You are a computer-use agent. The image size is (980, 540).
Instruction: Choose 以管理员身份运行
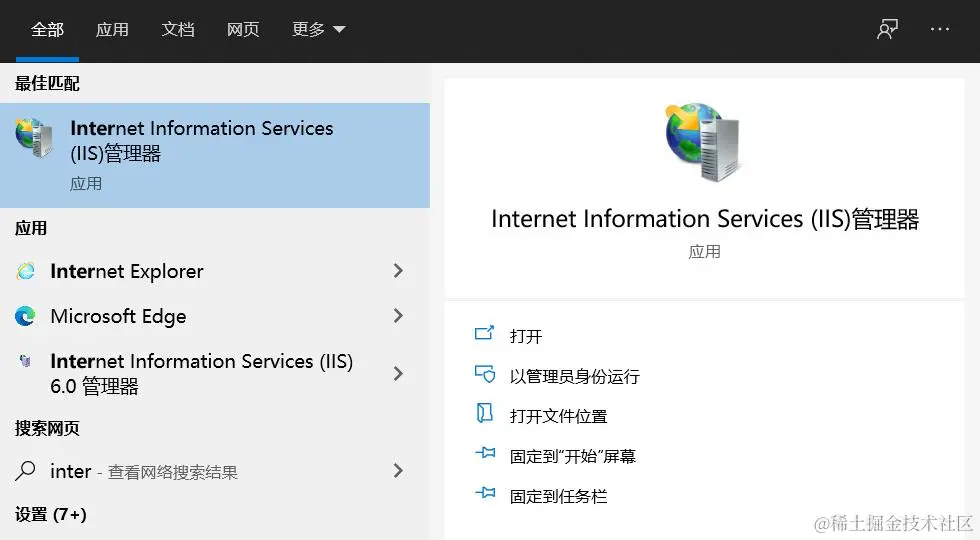[x=574, y=376]
